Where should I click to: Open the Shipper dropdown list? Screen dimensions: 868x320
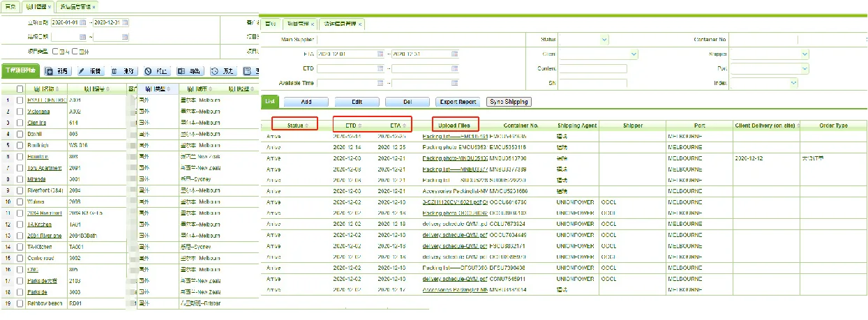(805, 54)
